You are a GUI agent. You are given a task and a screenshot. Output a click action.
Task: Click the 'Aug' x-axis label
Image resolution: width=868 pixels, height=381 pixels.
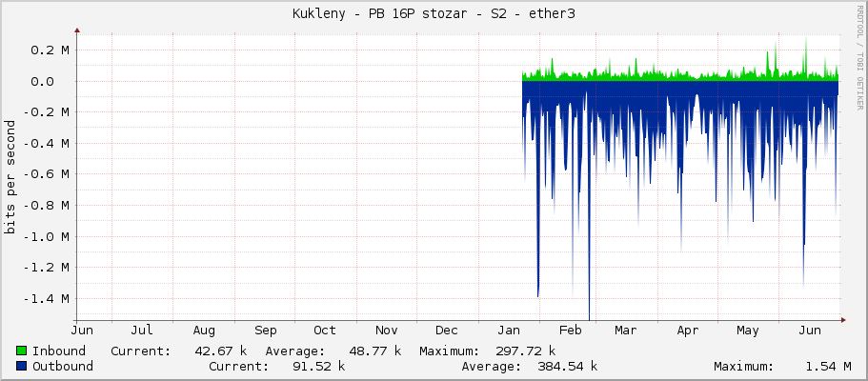click(x=204, y=331)
